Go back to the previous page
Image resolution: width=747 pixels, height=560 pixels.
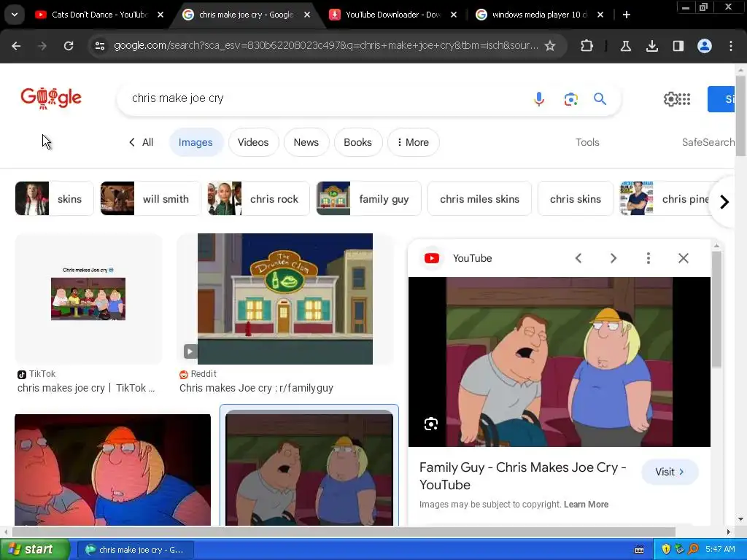16,46
